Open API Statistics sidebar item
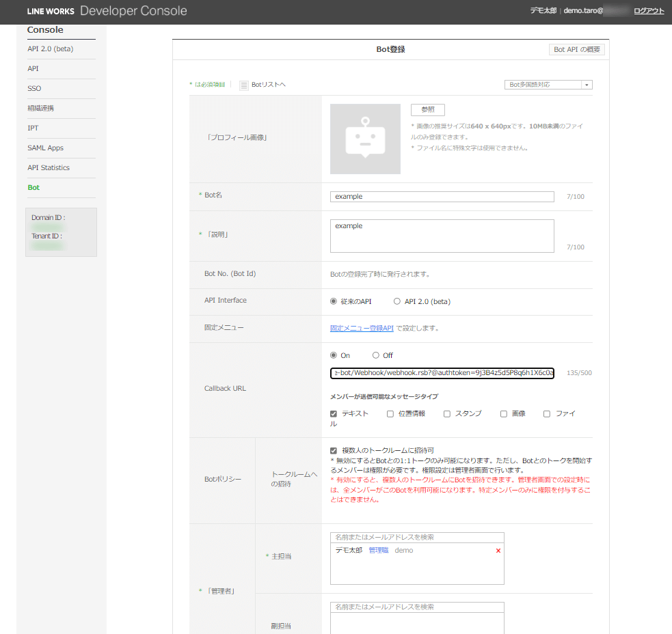 (49, 167)
